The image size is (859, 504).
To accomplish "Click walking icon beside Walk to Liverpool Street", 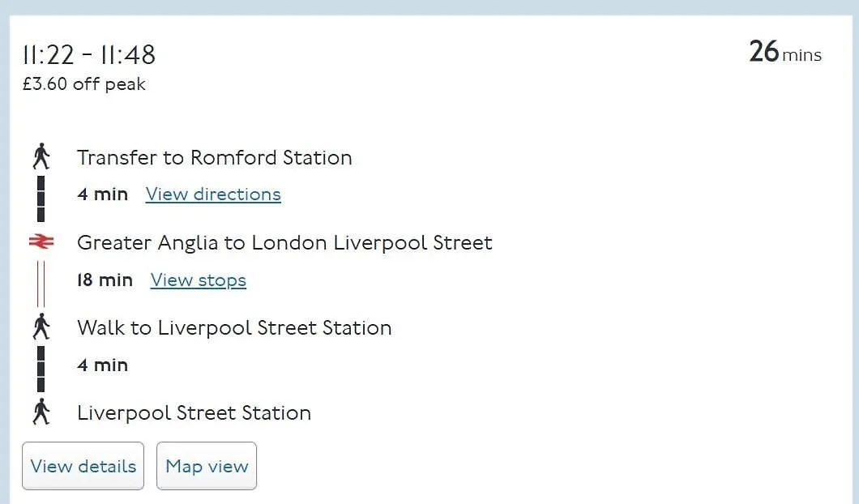I will [41, 327].
